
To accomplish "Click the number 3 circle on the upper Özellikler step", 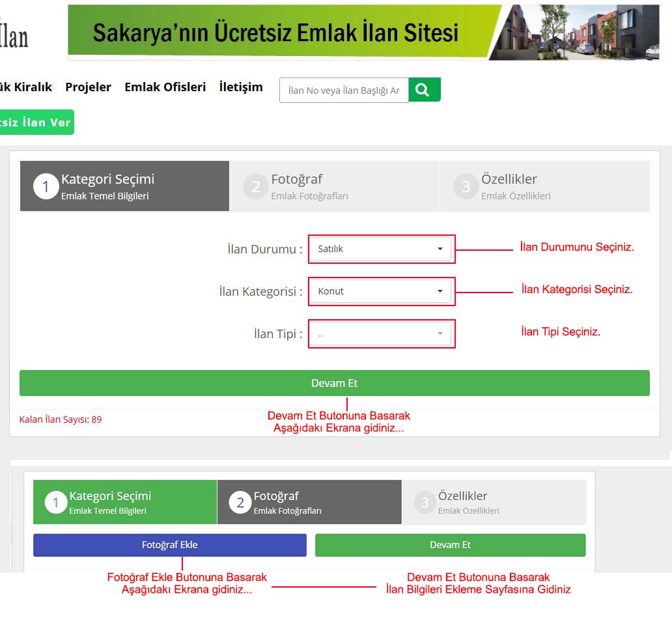I will pyautogui.click(x=466, y=187).
